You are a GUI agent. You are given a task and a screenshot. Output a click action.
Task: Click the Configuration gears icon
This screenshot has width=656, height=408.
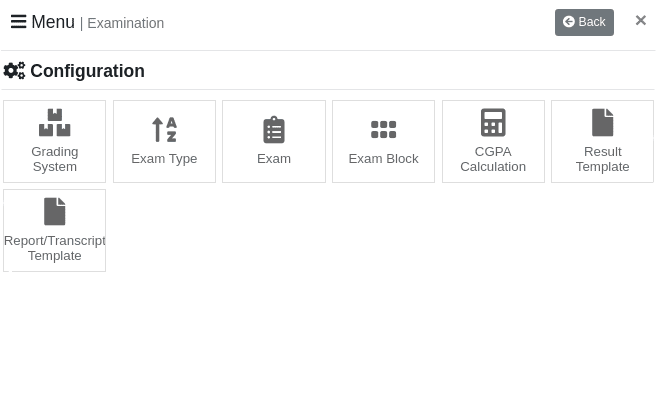coord(14,71)
